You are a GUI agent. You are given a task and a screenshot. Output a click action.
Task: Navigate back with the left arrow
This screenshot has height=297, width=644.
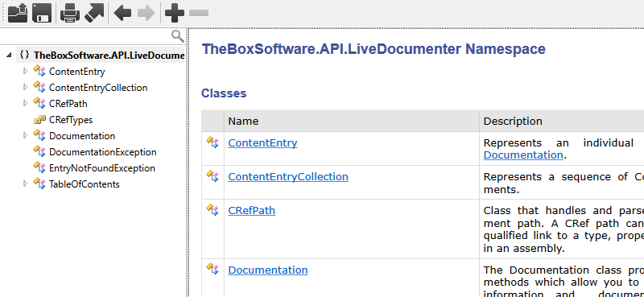122,13
